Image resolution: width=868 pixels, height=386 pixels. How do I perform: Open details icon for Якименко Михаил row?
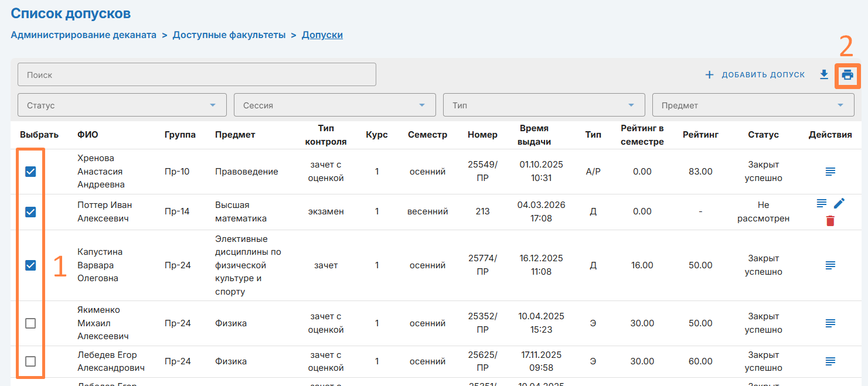[830, 323]
